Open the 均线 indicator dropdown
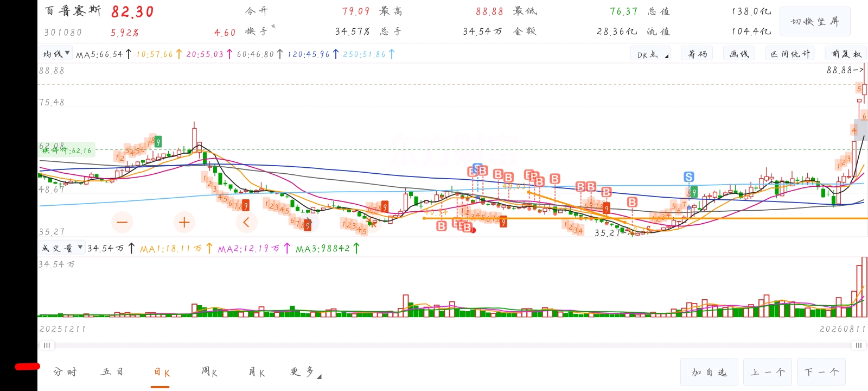868x391 pixels. click(56, 54)
